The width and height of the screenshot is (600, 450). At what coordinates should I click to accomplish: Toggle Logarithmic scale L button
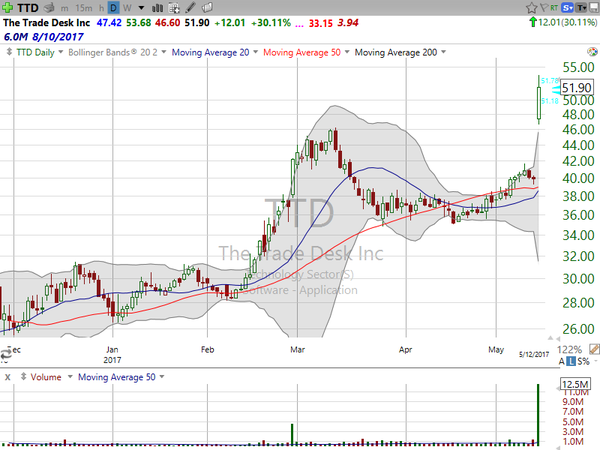571,361
